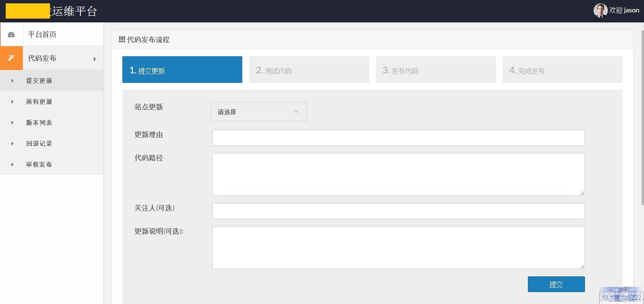The width and height of the screenshot is (644, 304).
Task: Click the arrow icon before 回滚记录
Action: point(12,143)
